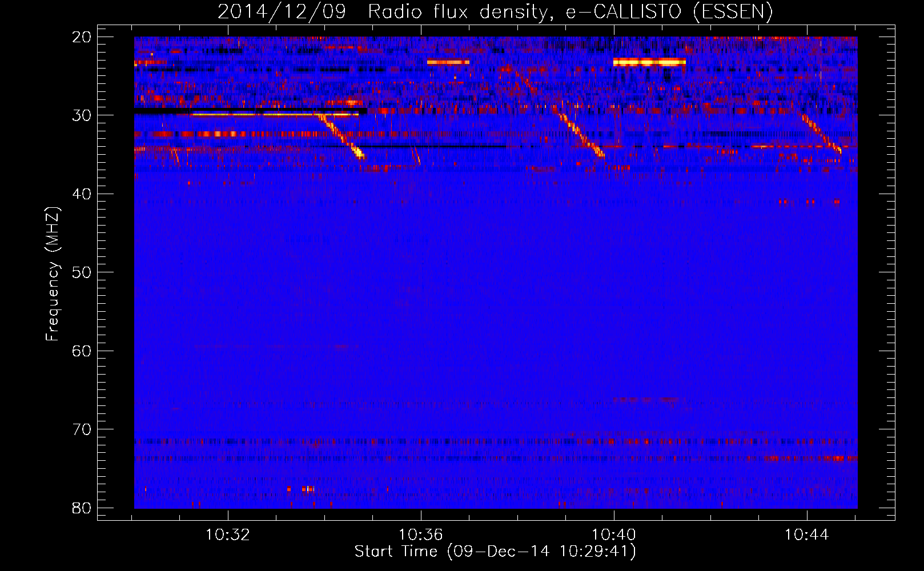Click the 10:44 time tick label
This screenshot has height=571, width=924.
point(806,535)
